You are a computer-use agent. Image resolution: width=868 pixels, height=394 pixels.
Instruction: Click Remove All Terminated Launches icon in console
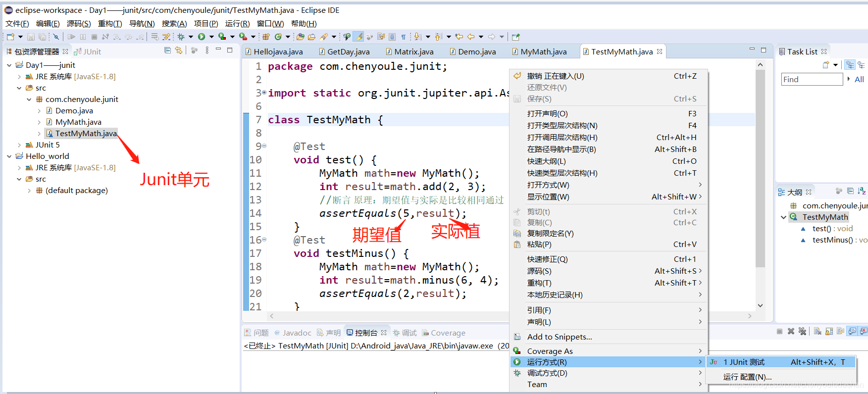[x=802, y=331]
